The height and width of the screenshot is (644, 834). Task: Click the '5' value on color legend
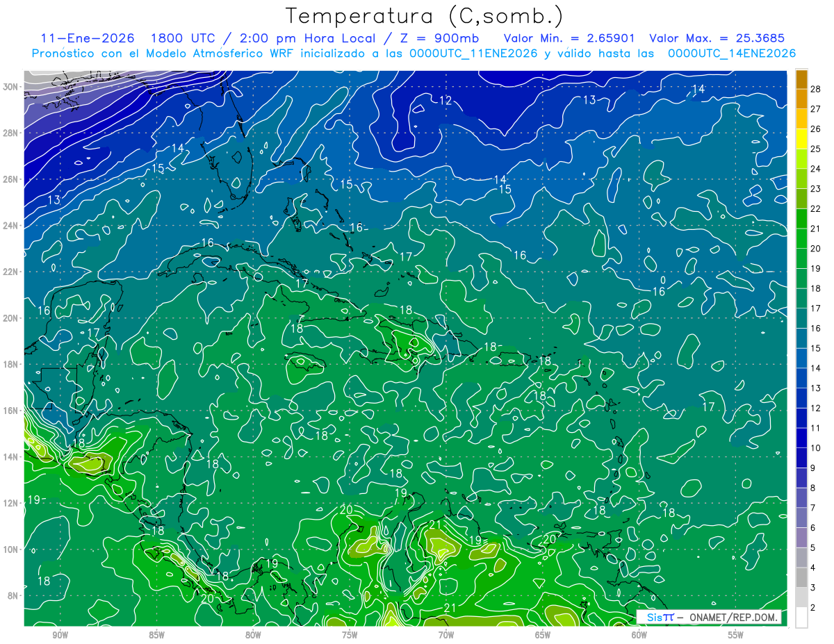[x=813, y=547]
